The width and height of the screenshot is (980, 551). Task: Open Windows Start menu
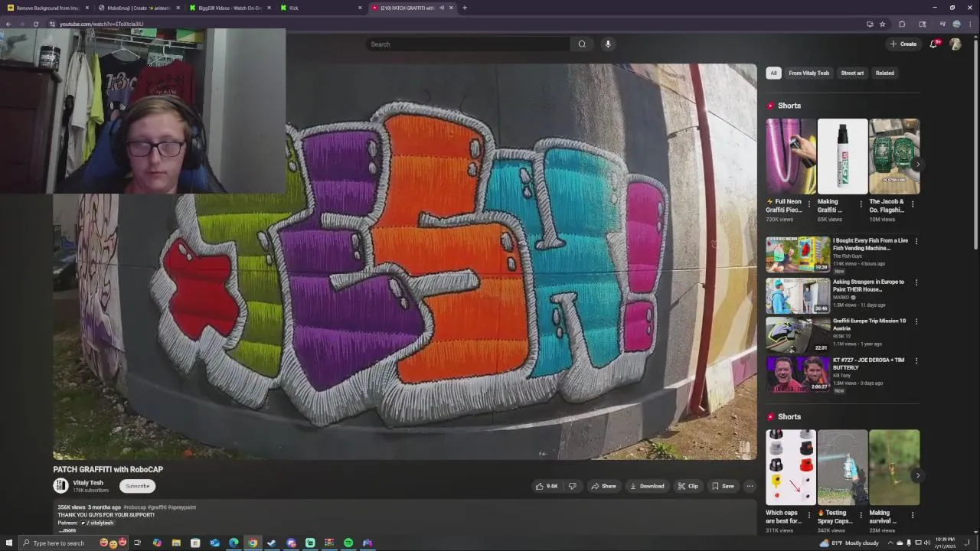coord(9,543)
